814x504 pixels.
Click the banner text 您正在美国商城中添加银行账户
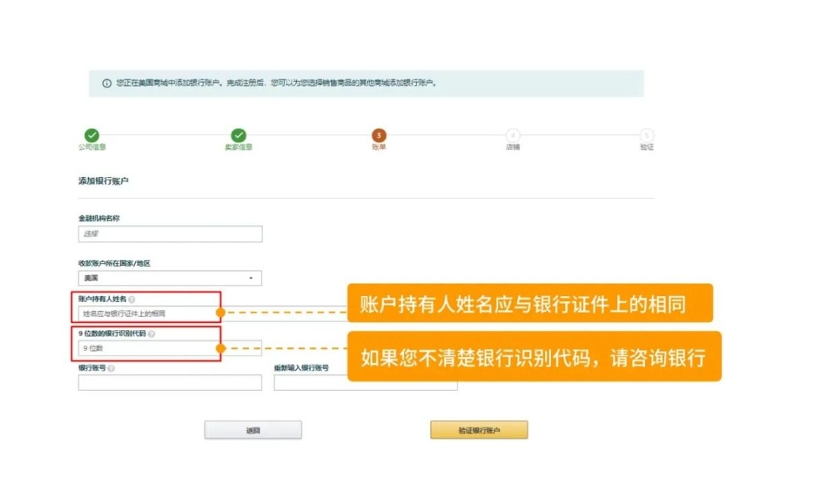click(170, 83)
